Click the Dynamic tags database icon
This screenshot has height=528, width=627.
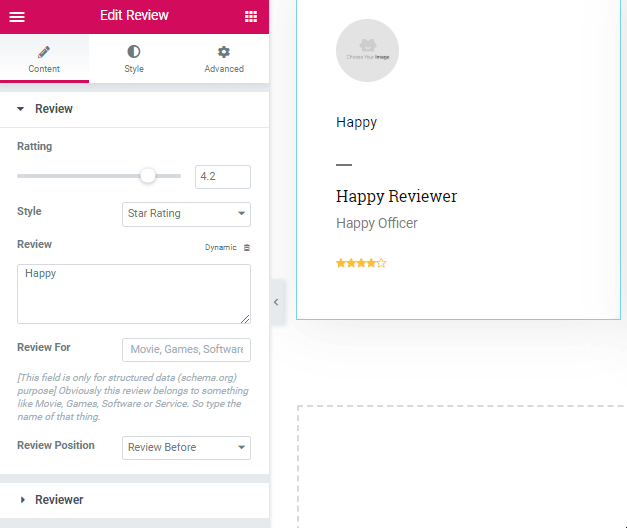coord(247,248)
